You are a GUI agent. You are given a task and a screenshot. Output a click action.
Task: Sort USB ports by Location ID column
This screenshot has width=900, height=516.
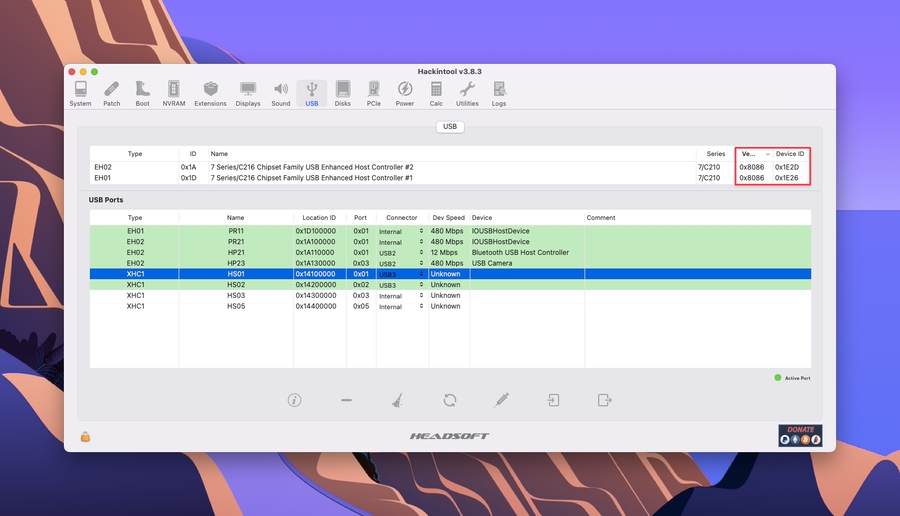pyautogui.click(x=319, y=217)
